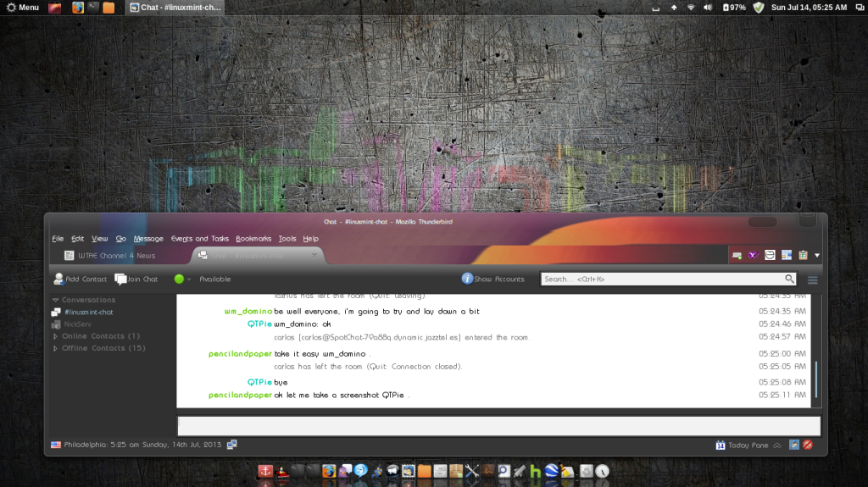
Task: Click timestamp 05:25:11 AM
Action: (x=782, y=396)
